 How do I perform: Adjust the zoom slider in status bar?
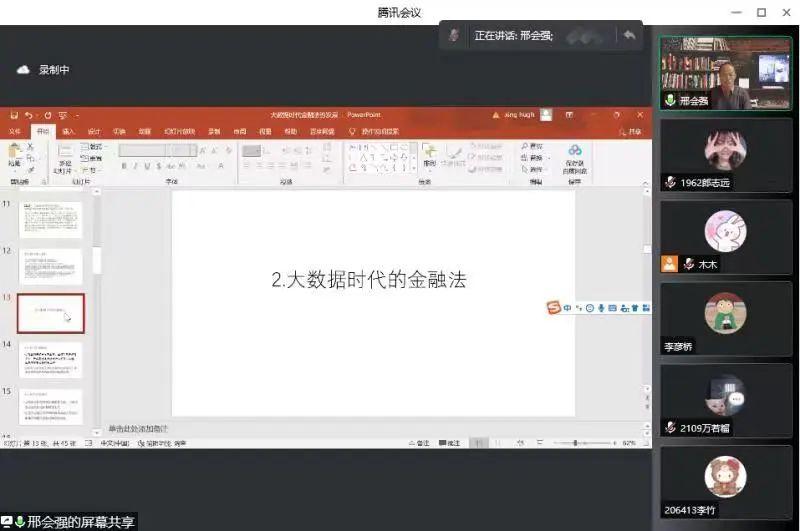click(577, 443)
